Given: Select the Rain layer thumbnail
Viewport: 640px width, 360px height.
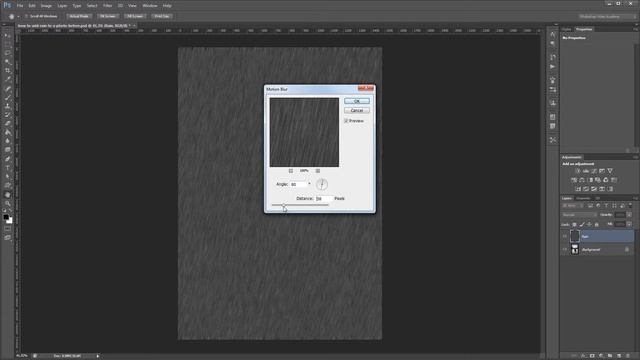Looking at the screenshot, I should (575, 236).
